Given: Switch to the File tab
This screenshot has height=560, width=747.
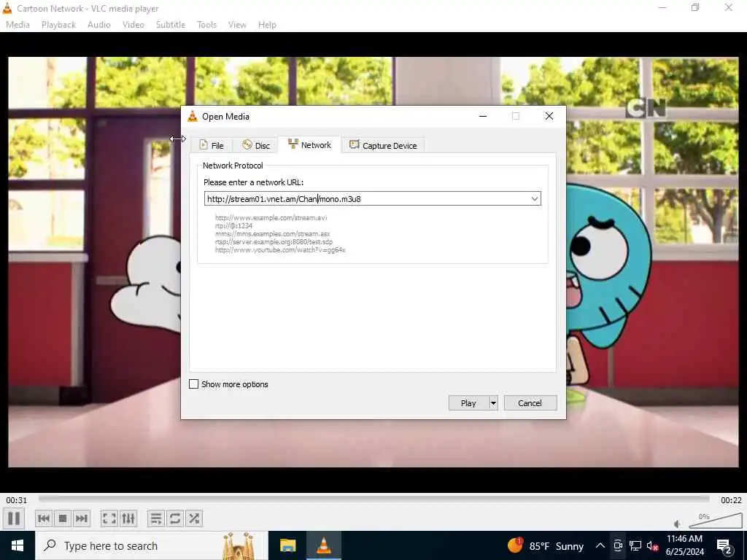Looking at the screenshot, I should [211, 145].
